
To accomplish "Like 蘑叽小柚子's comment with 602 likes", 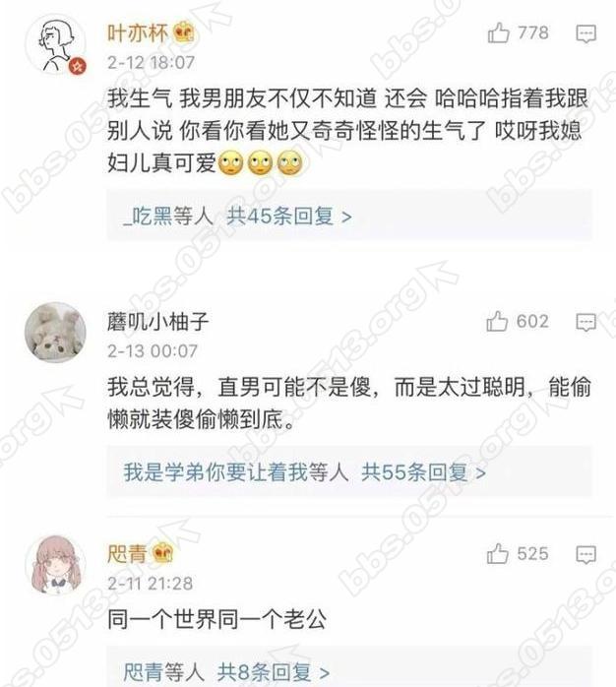I will tap(497, 321).
